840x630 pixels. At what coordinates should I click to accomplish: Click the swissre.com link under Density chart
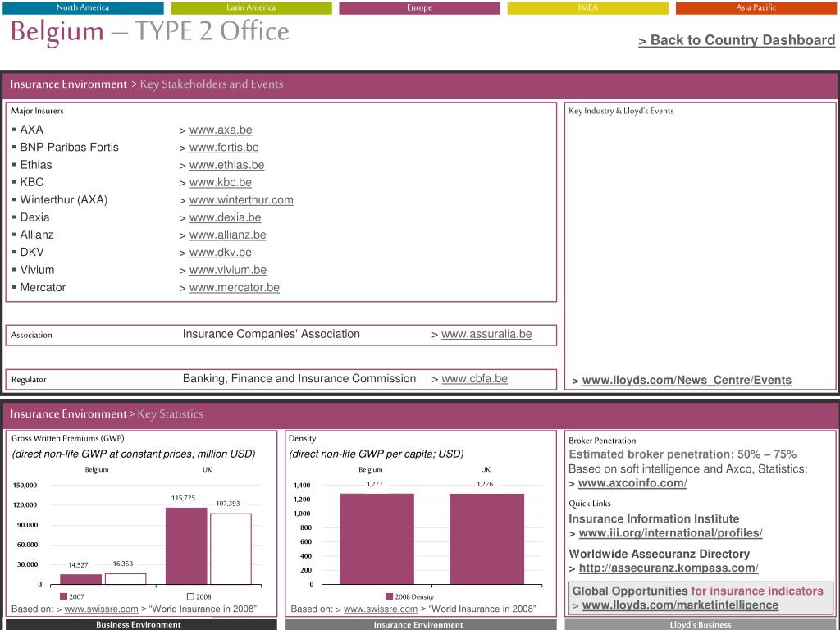pyautogui.click(x=381, y=609)
